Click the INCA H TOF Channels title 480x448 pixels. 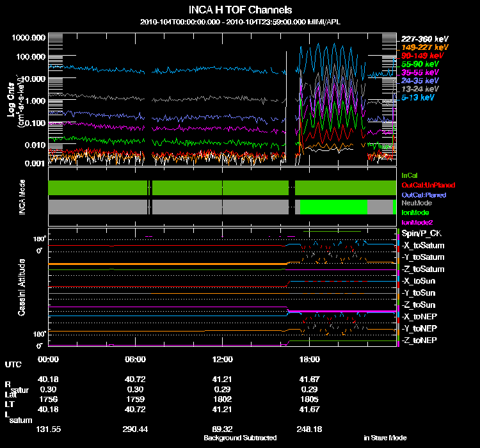pyautogui.click(x=240, y=10)
